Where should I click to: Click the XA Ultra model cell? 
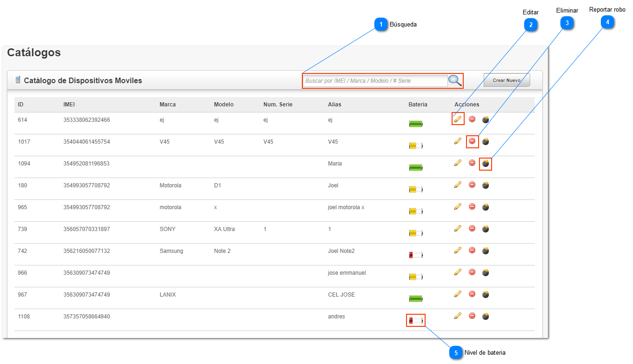click(224, 229)
